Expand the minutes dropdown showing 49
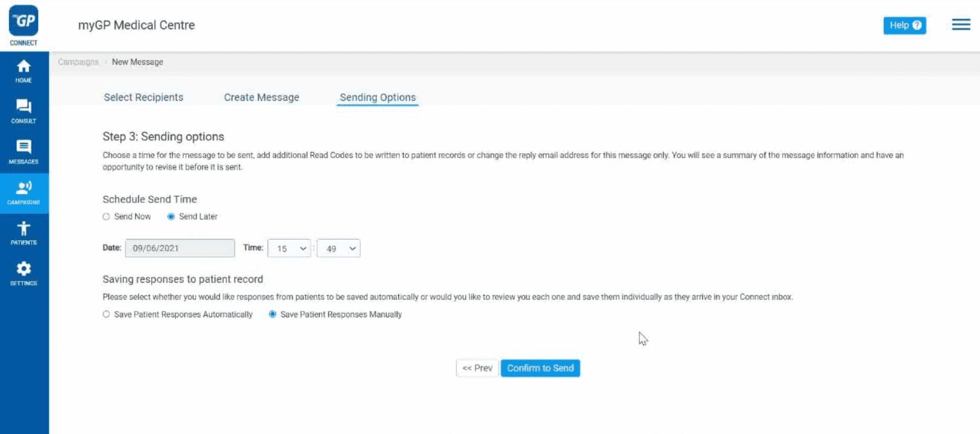Screen dimensions: 980x434 (x=339, y=248)
